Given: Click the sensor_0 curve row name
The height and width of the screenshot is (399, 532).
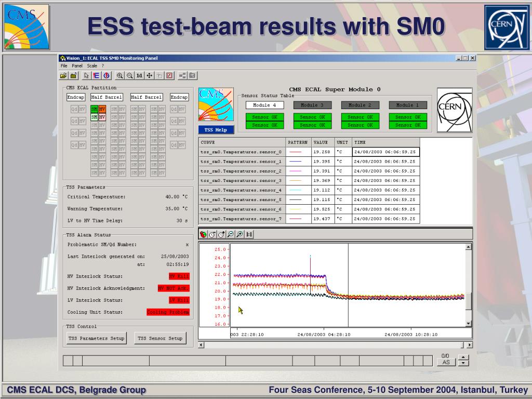Looking at the screenshot, I should click(241, 152).
